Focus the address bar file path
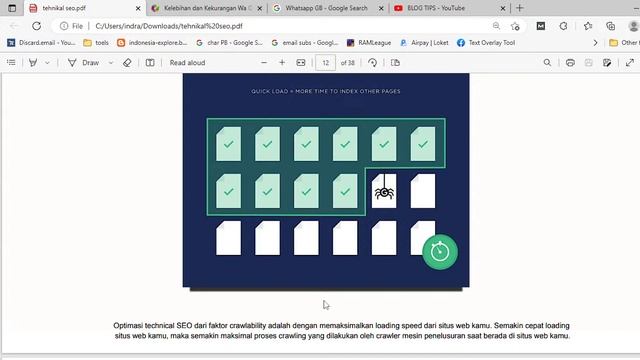This screenshot has height=360, width=640. click(x=169, y=26)
